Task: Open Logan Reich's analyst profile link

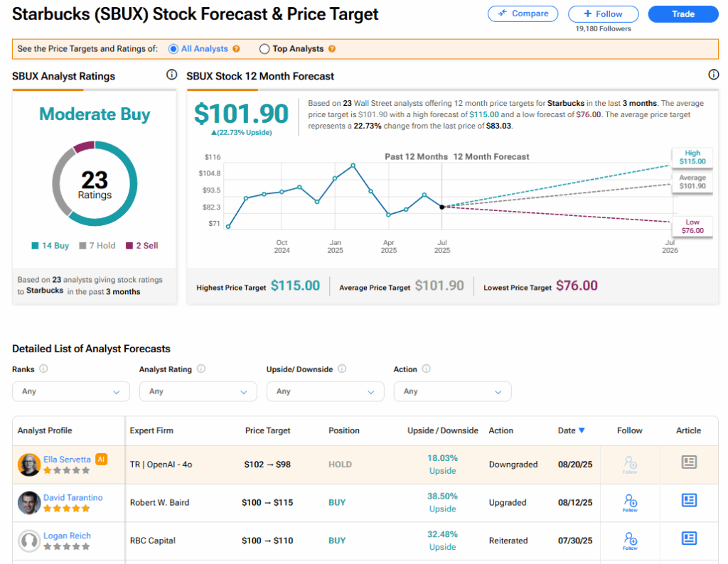Action: coord(67,536)
